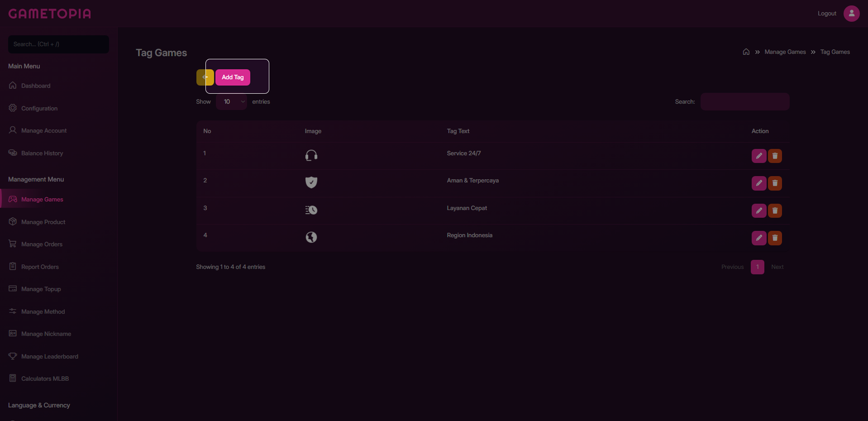Viewport: 868px width, 421px height.
Task: Focus the table Search field
Action: (745, 102)
